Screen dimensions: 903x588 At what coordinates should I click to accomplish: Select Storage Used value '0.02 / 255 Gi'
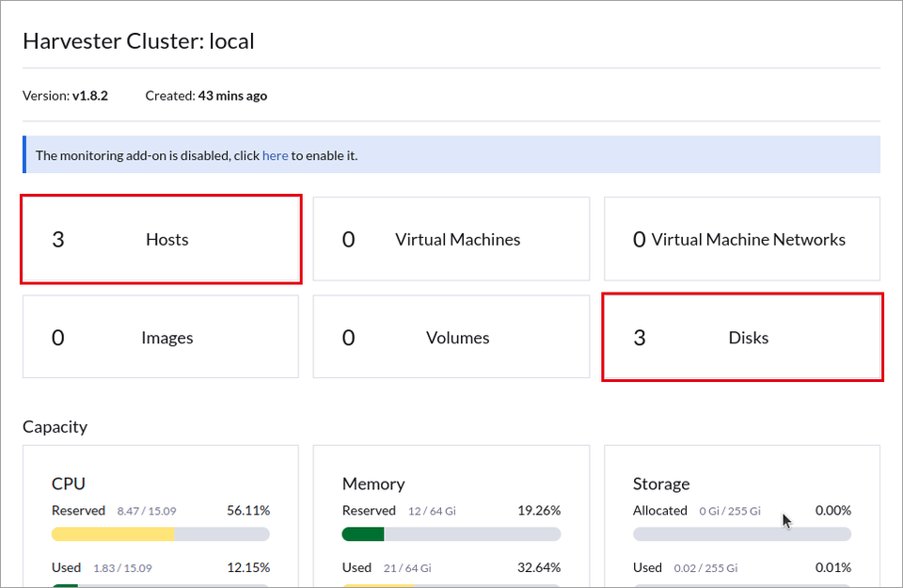[x=705, y=568]
